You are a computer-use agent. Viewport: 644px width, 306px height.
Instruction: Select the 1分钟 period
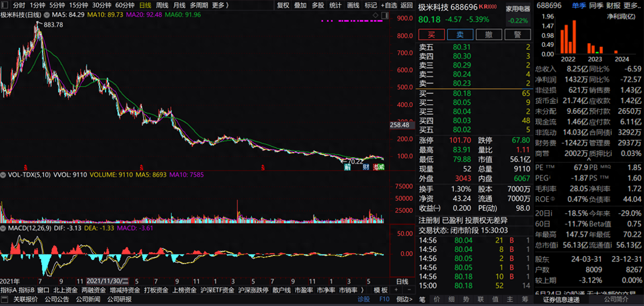tap(37, 5)
